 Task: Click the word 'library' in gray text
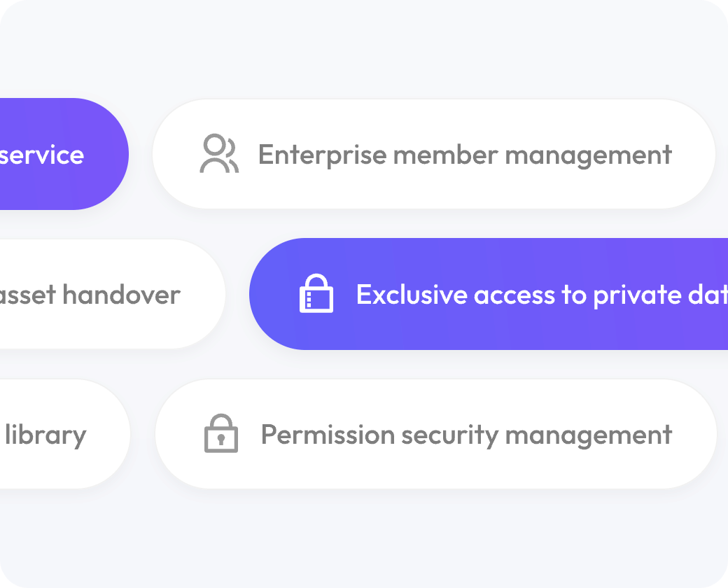(45, 435)
